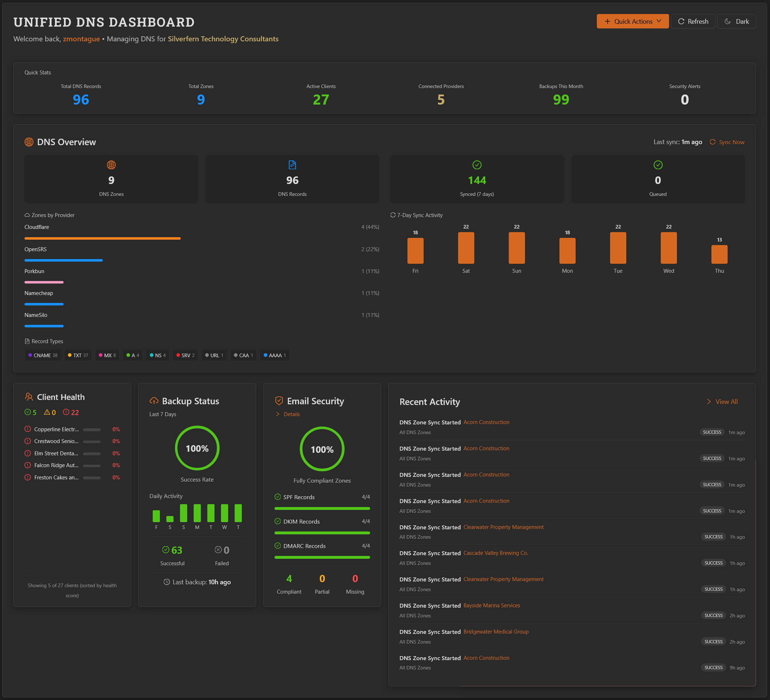Click Backups This Month value 99

(561, 100)
